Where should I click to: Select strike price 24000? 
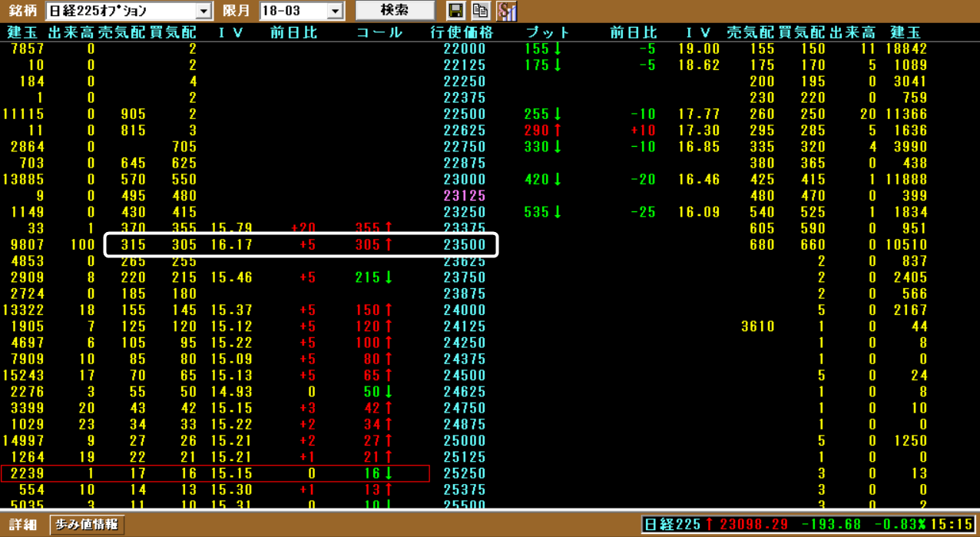coord(465,310)
